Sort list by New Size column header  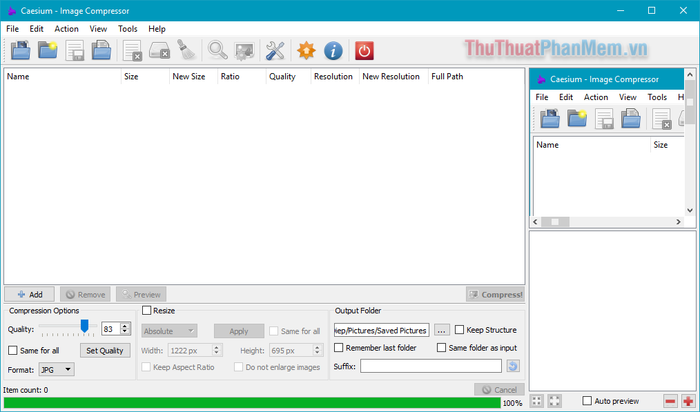pos(193,76)
